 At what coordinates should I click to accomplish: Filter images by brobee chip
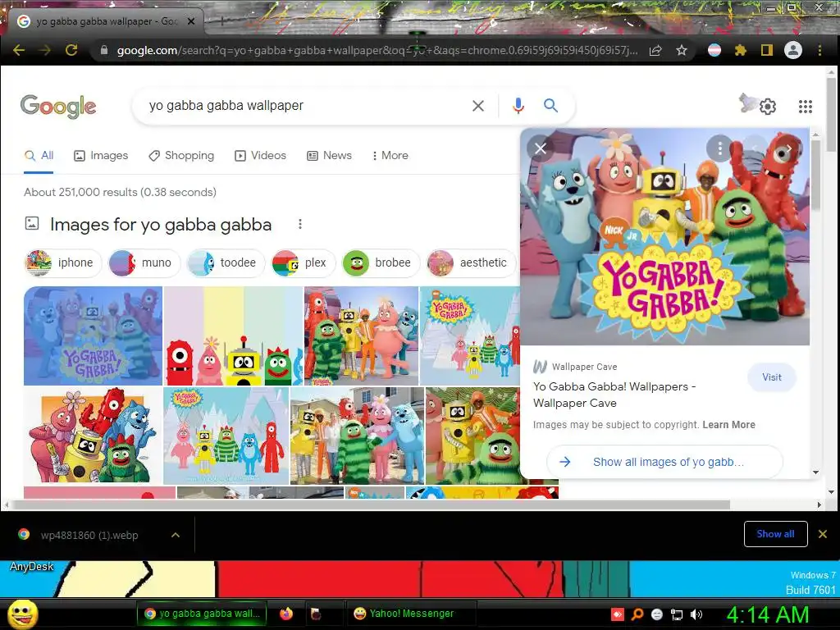(x=381, y=262)
